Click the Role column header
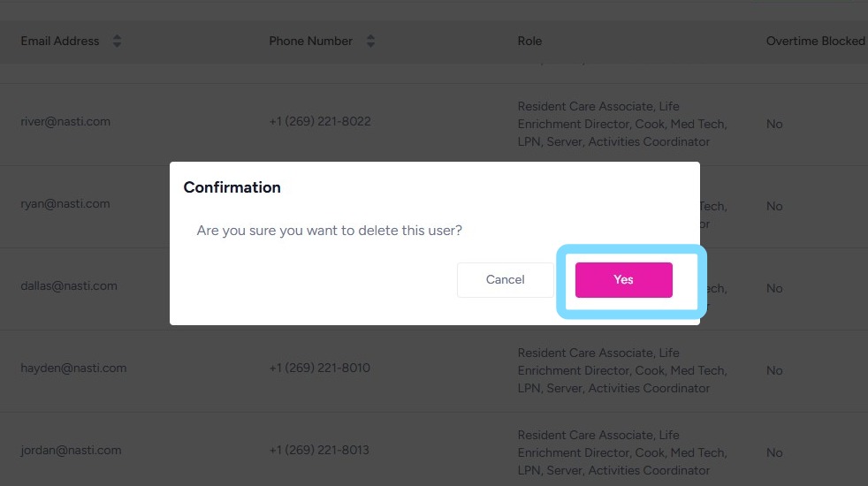This screenshot has height=486, width=868. [529, 42]
